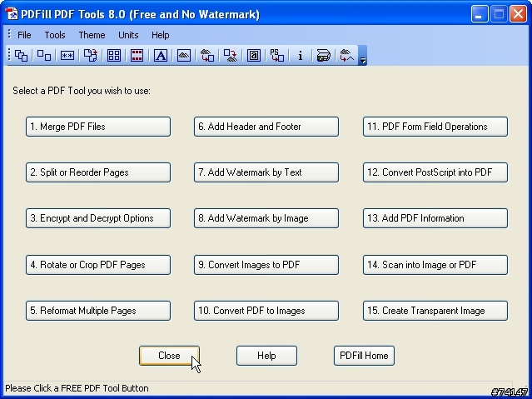This screenshot has width=532, height=399.
Task: Click the Form Field 'a' toolbar icon
Action: tap(253, 55)
